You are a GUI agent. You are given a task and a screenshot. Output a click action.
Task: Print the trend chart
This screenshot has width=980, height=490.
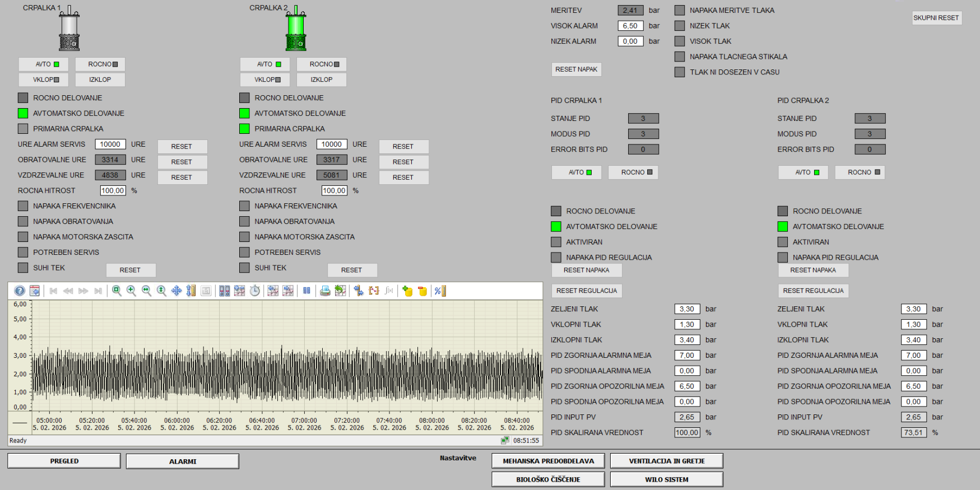[325, 291]
